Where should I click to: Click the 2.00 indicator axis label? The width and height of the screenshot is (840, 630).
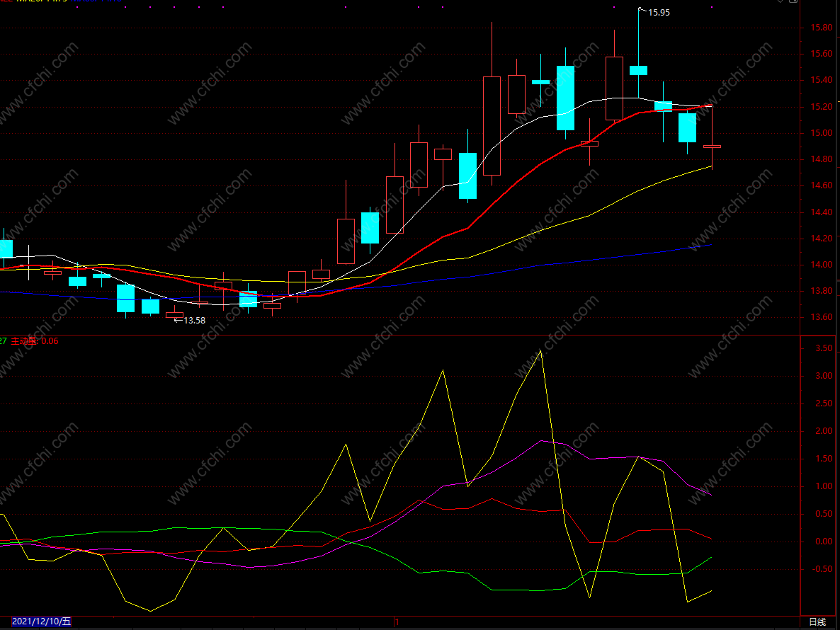point(824,431)
